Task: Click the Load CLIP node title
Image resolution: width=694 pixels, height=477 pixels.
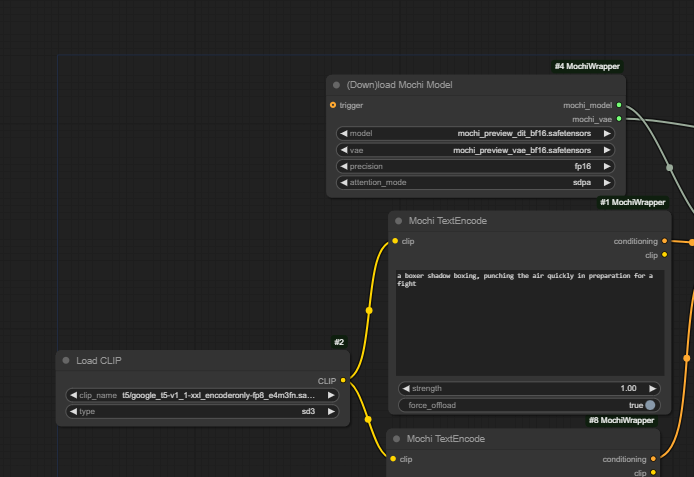Action: click(99, 361)
